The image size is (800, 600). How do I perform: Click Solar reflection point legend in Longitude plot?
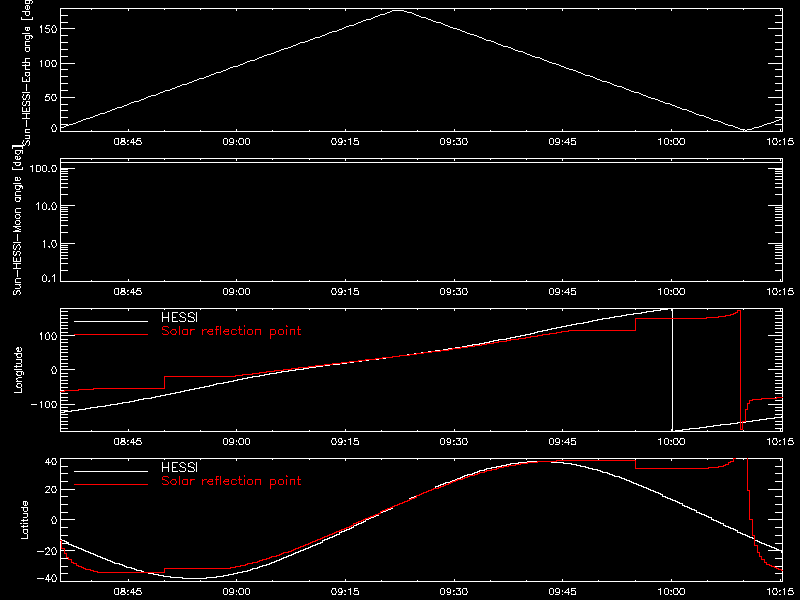(x=231, y=331)
